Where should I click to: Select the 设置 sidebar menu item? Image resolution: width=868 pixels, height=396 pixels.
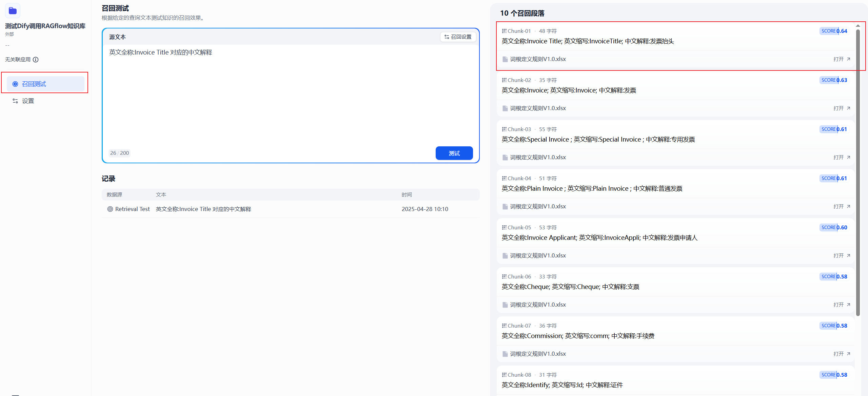(28, 101)
